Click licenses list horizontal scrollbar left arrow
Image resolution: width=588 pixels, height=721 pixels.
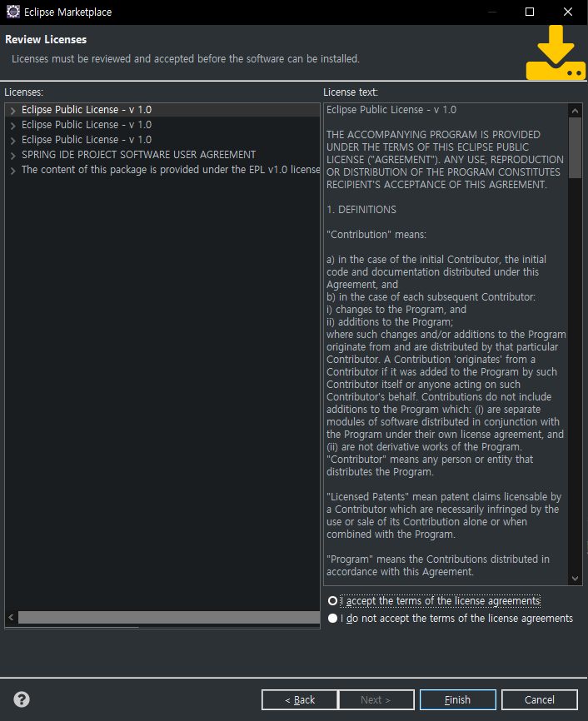11,617
